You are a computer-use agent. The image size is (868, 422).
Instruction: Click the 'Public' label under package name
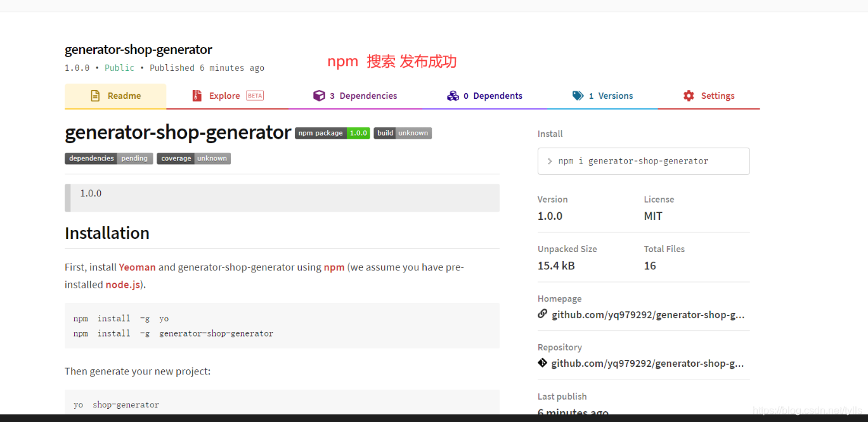pyautogui.click(x=120, y=68)
